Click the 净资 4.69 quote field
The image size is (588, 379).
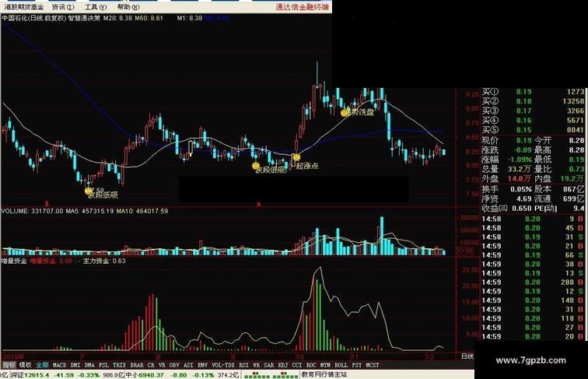click(506, 198)
